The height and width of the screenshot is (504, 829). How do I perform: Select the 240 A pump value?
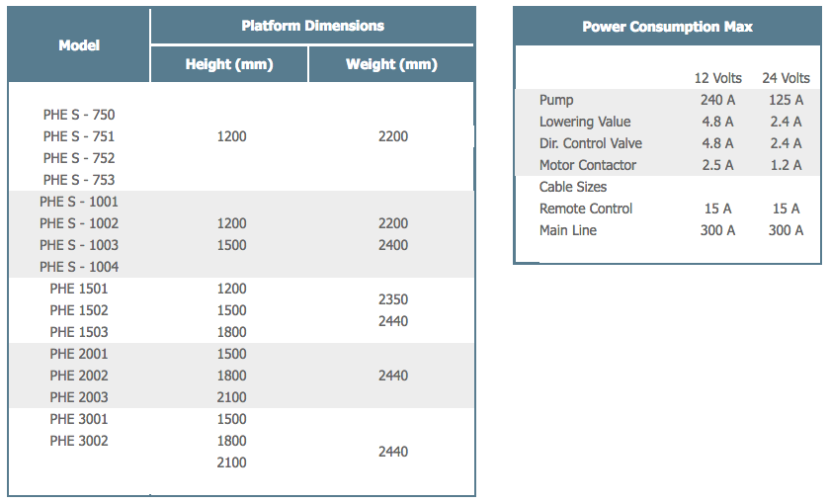tap(717, 100)
